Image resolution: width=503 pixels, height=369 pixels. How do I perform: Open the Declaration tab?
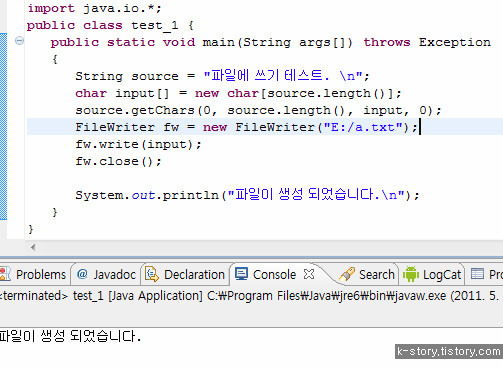(185, 274)
